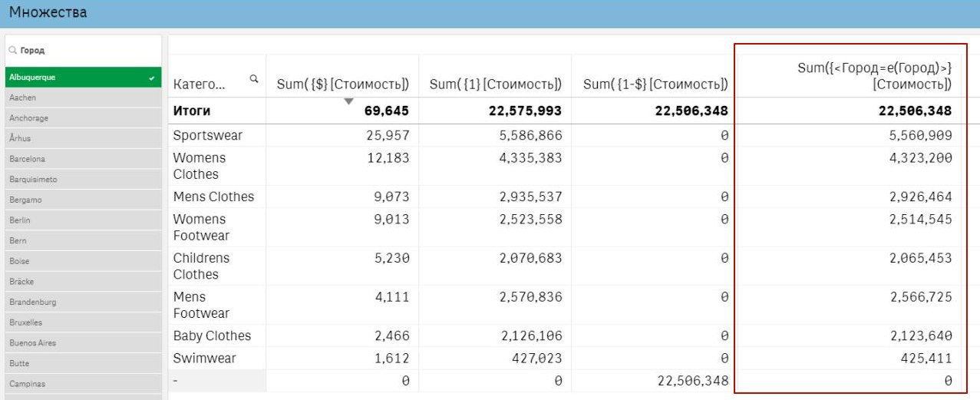The image size is (980, 400).
Task: Select Barcelona in the city list
Action: click(83, 159)
